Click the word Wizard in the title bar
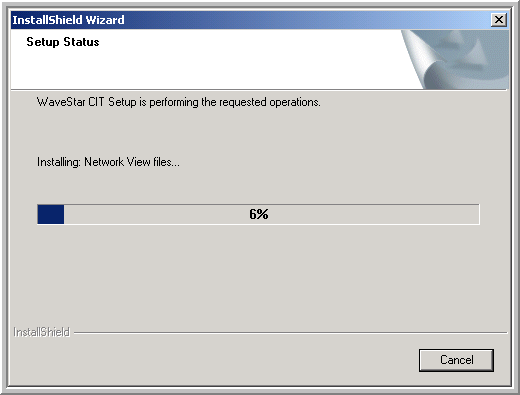The image size is (520, 395). (105, 20)
